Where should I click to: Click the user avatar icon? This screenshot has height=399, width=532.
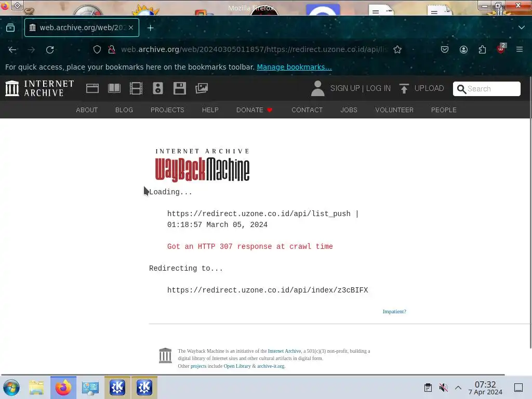[318, 88]
